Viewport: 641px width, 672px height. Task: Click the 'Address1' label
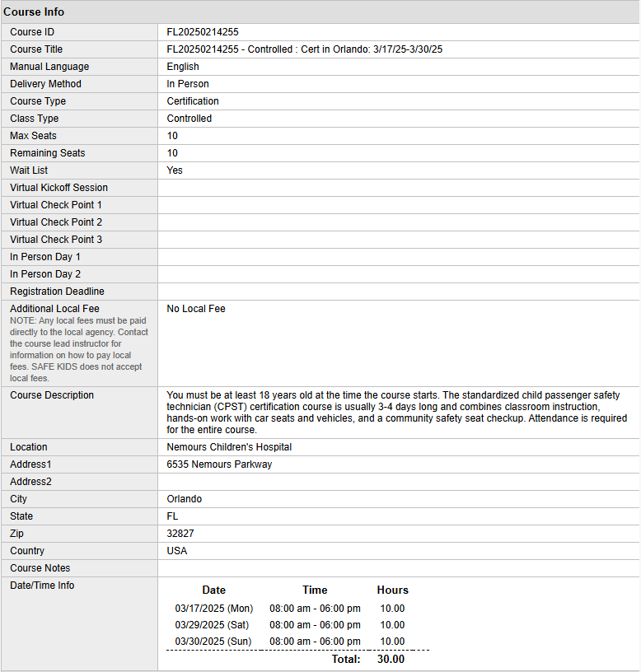tap(30, 464)
